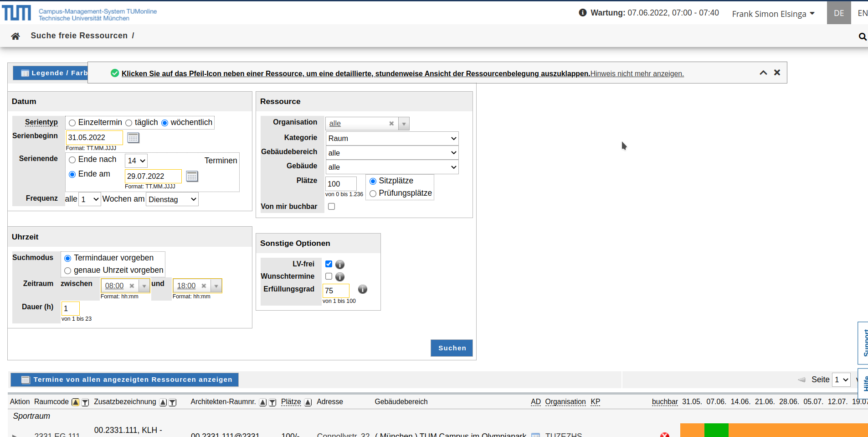
Task: Show info for Erfüllungsgrad
Action: coord(363,289)
